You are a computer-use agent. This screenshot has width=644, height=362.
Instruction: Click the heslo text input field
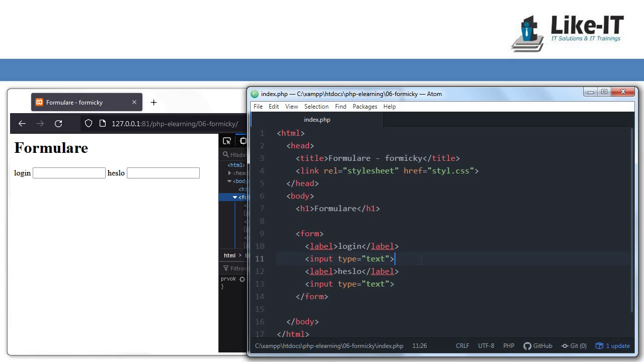pyautogui.click(x=163, y=173)
